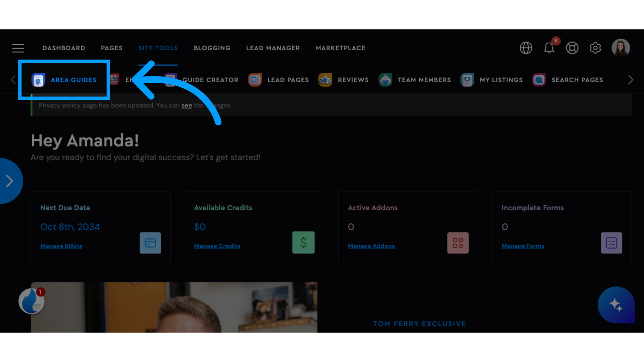Select the My Listings icon
Image resolution: width=644 pixels, height=362 pixels.
coord(467,79)
